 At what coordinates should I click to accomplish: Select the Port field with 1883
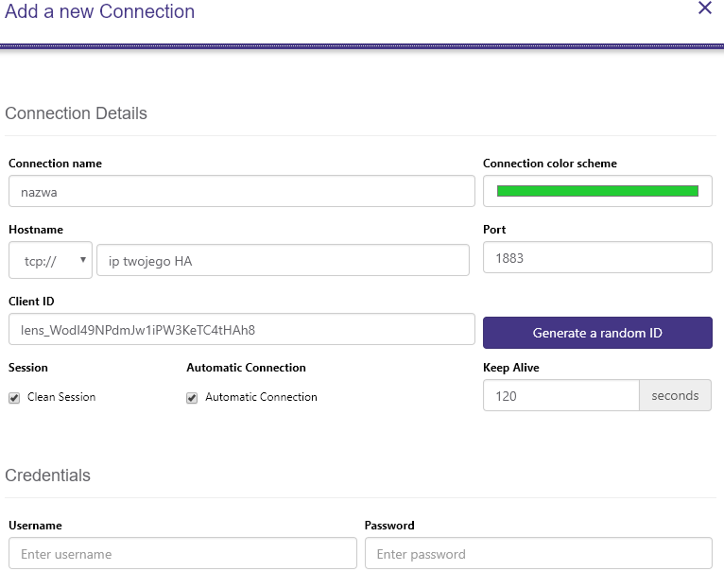(597, 257)
